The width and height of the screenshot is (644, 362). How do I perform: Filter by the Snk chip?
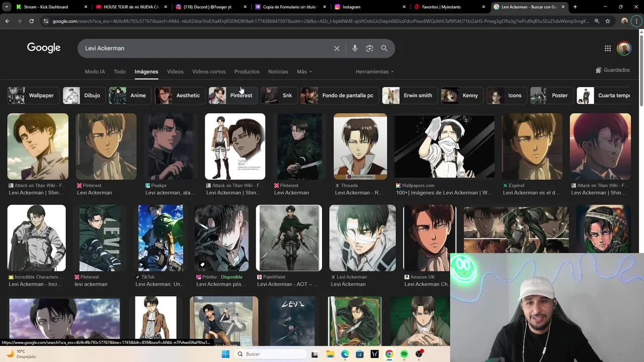click(x=279, y=96)
